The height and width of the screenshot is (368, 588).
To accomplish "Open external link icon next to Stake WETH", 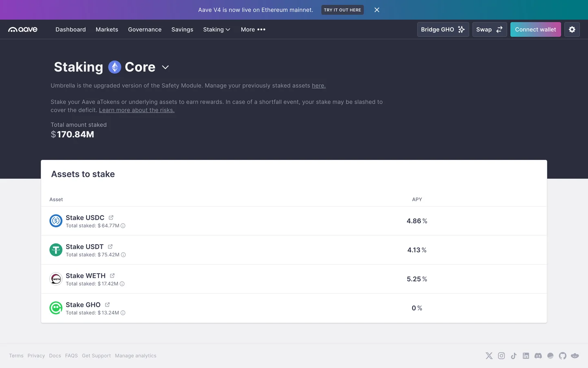I will pyautogui.click(x=112, y=276).
